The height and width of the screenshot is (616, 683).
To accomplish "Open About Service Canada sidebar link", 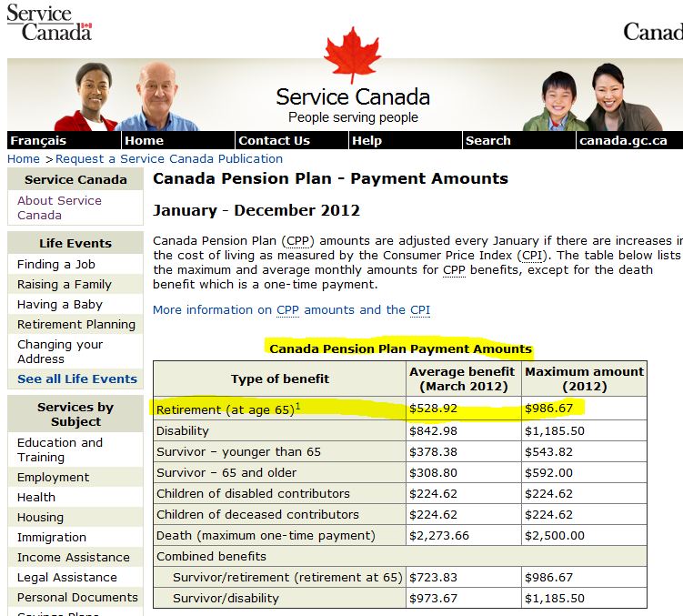I will point(59,207).
